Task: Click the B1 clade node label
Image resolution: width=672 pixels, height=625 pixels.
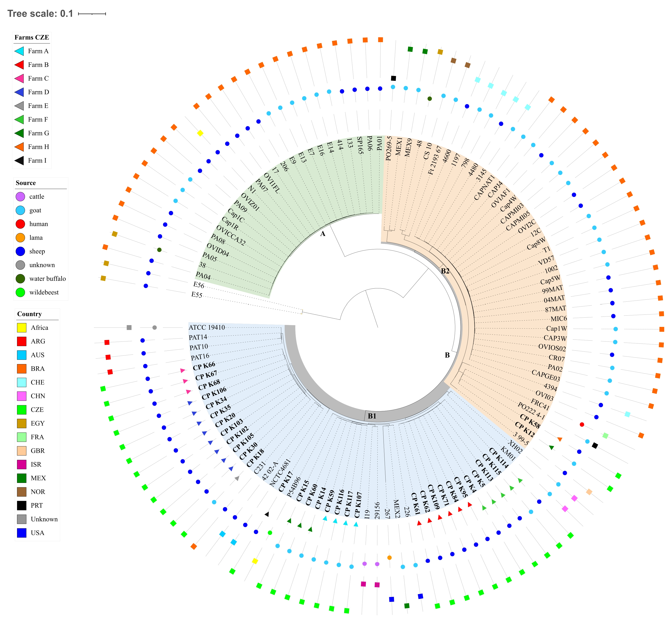Action: tap(372, 416)
